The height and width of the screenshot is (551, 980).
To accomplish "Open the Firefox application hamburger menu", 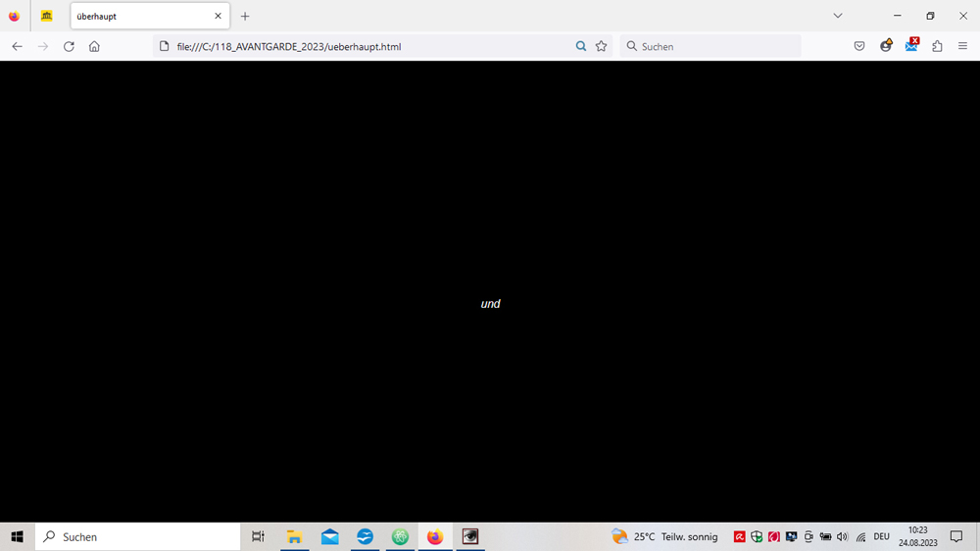I will click(x=962, y=46).
